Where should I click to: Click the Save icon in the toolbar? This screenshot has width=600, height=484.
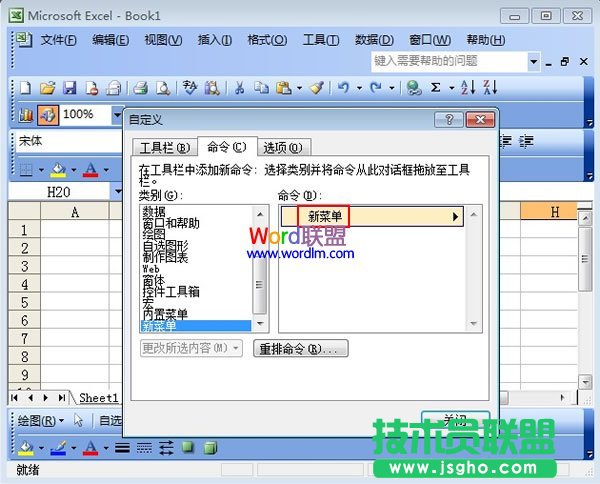coord(69,88)
